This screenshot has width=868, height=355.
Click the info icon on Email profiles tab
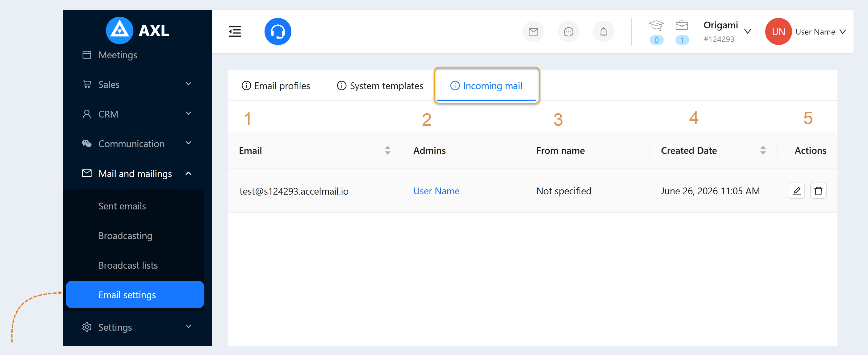point(246,85)
